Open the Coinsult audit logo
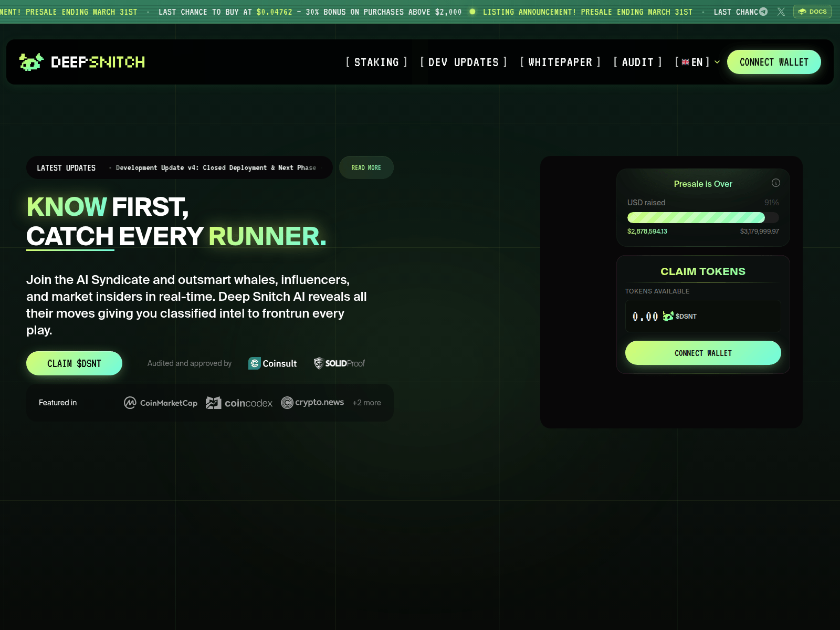This screenshot has height=630, width=840. pos(272,363)
